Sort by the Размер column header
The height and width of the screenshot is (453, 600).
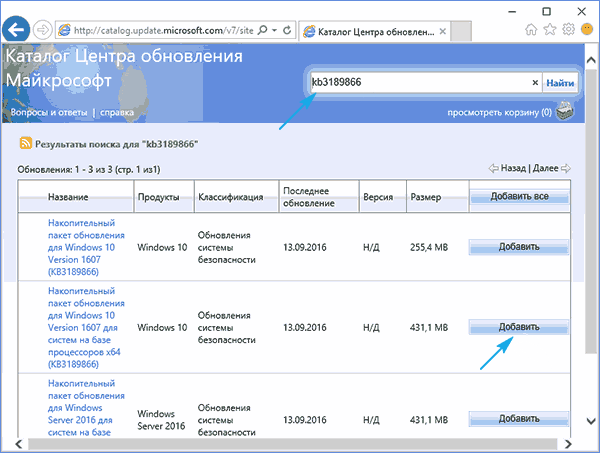point(427,197)
